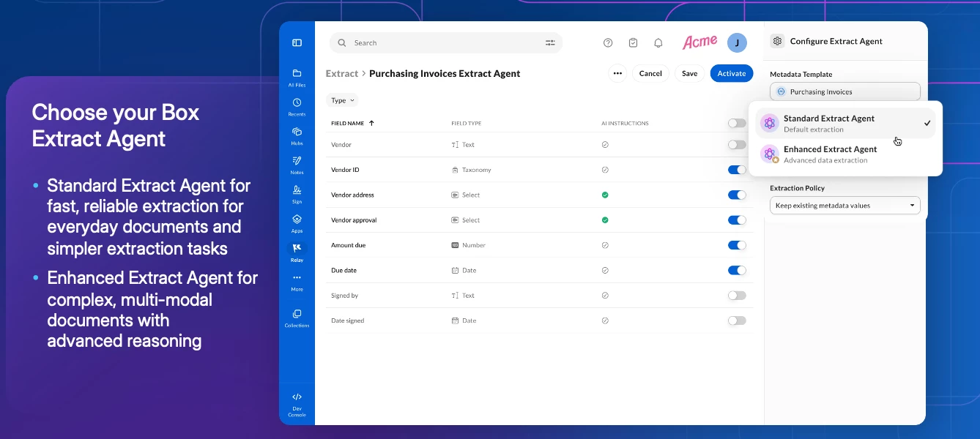Open Sign in sidebar

(x=297, y=193)
